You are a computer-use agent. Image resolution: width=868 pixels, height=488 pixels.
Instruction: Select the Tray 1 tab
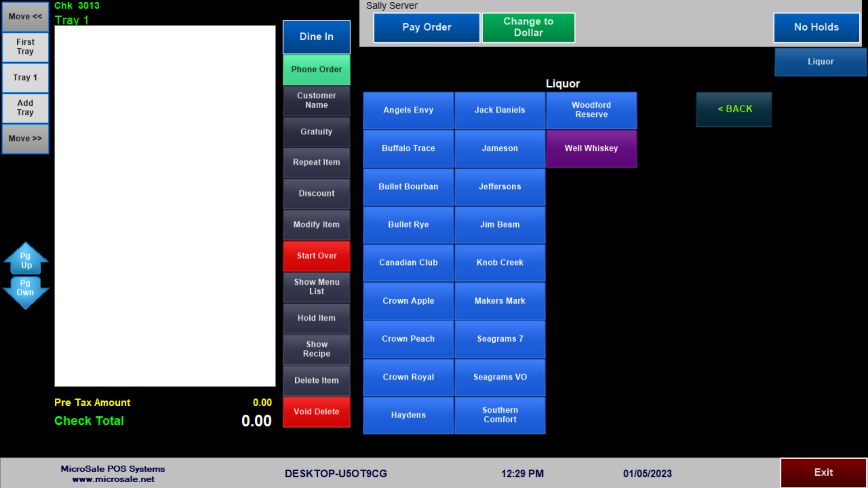pyautogui.click(x=25, y=77)
